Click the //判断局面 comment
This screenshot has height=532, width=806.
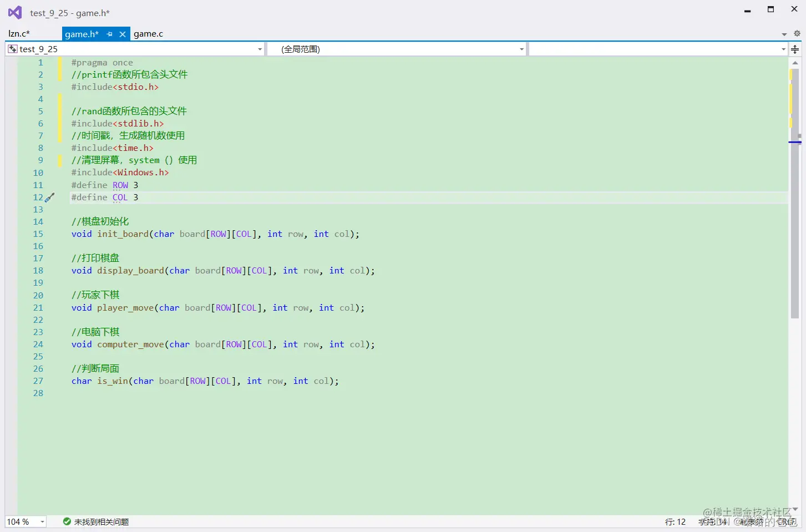95,368
